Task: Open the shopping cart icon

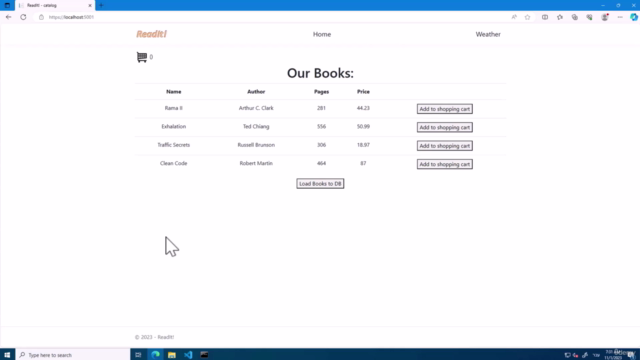Action: click(142, 57)
